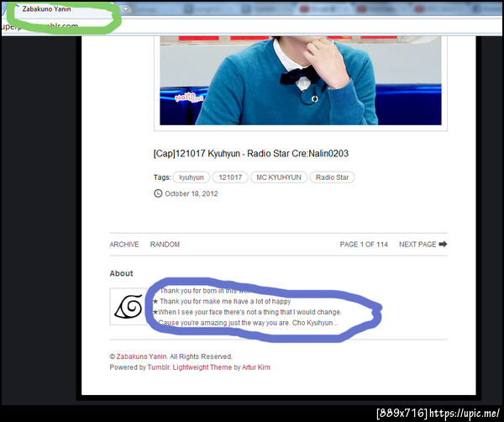Open the 121017 tag
The image size is (504, 422).
(x=230, y=177)
